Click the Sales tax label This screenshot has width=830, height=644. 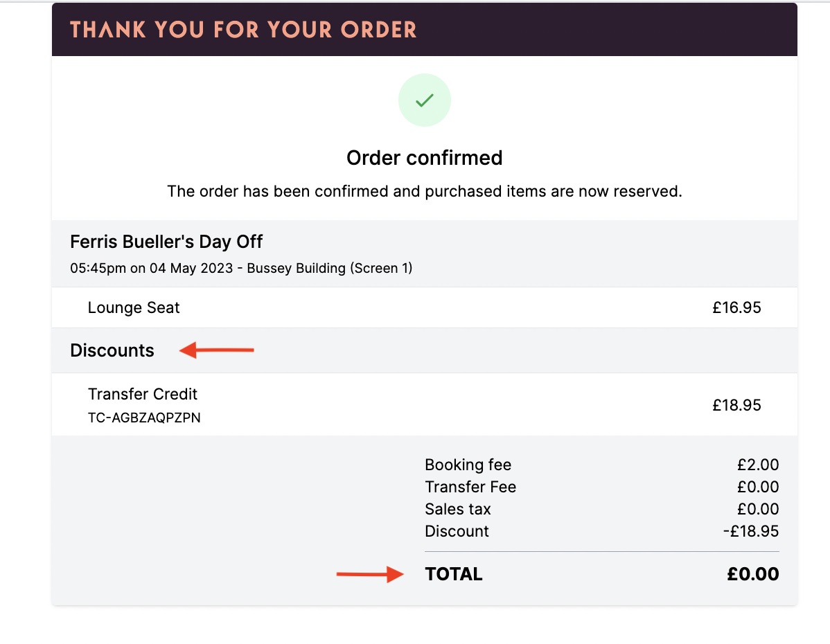[x=458, y=509]
